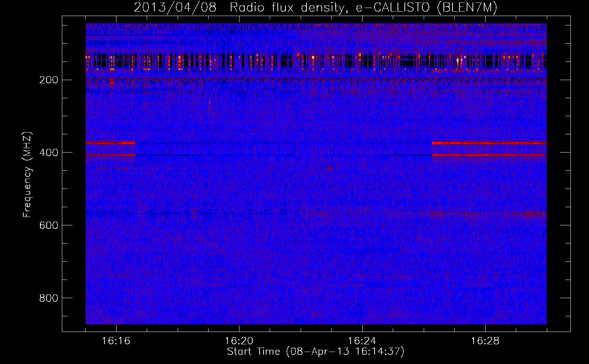
Task: Click the 16:28 time tick label
Action: click(x=485, y=341)
